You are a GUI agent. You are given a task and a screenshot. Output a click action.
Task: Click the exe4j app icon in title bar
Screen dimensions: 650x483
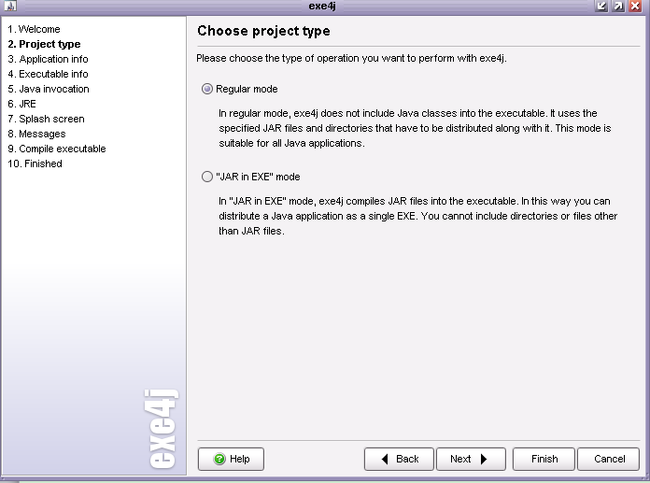coord(11,6)
